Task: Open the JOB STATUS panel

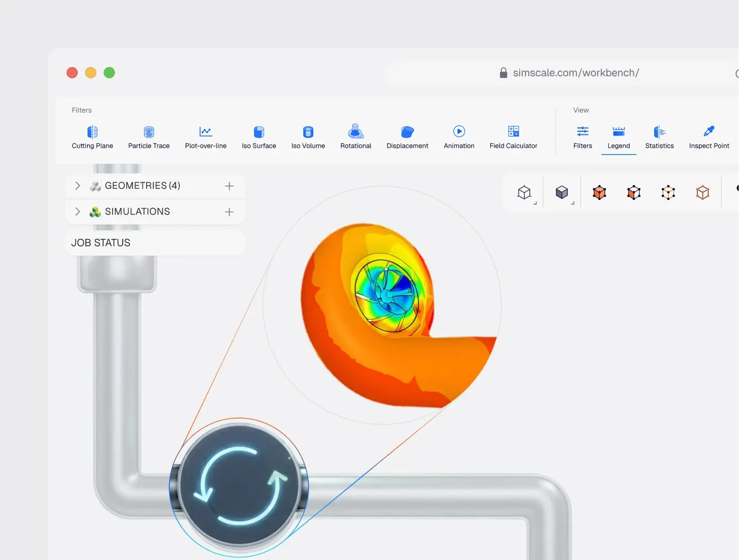Action: tap(155, 243)
